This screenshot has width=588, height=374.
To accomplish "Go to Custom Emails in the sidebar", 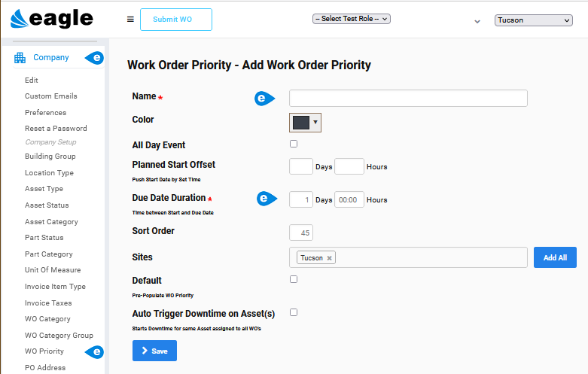I will pyautogui.click(x=51, y=96).
